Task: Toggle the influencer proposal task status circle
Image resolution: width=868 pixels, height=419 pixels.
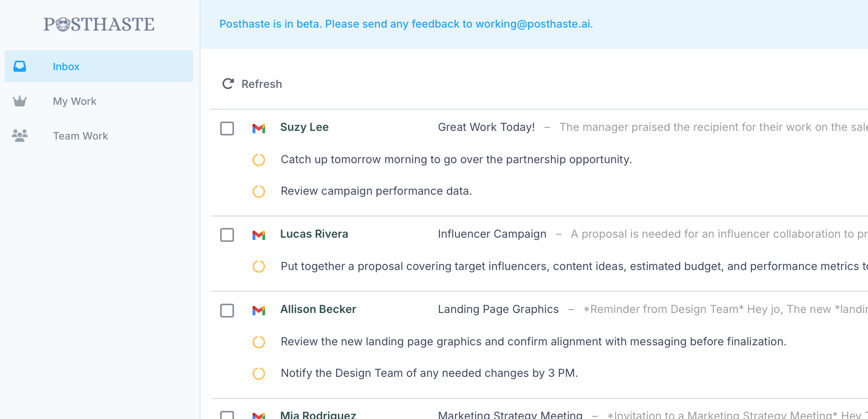Action: click(x=259, y=266)
